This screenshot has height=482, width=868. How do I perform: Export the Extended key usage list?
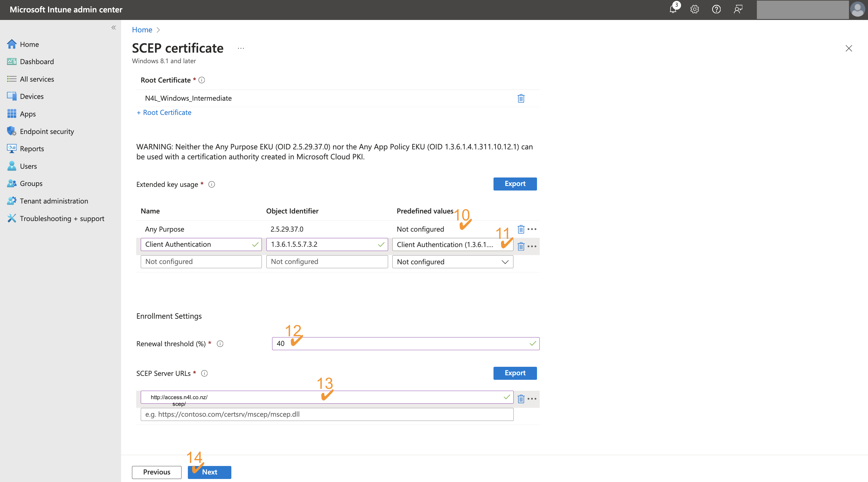[x=515, y=184]
